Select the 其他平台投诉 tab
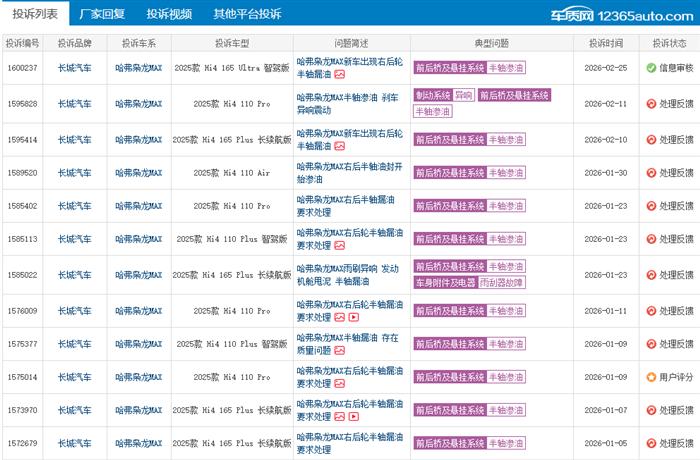700x460 pixels. tap(247, 14)
